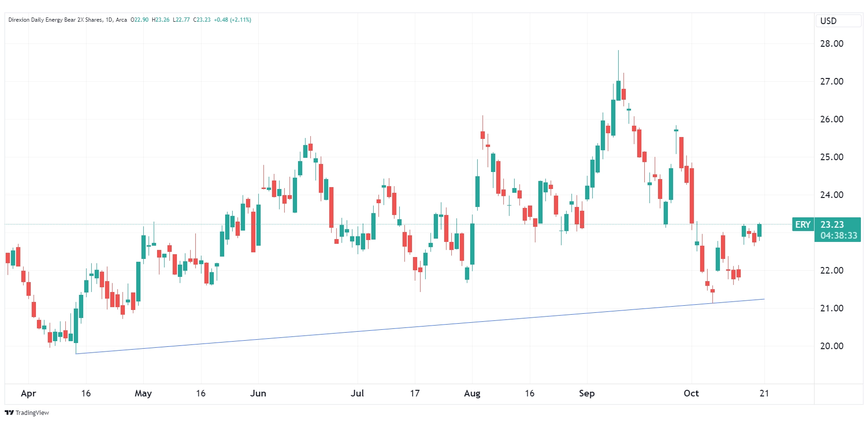Click the Apr label on time axis
This screenshot has width=868, height=421.
(x=28, y=393)
